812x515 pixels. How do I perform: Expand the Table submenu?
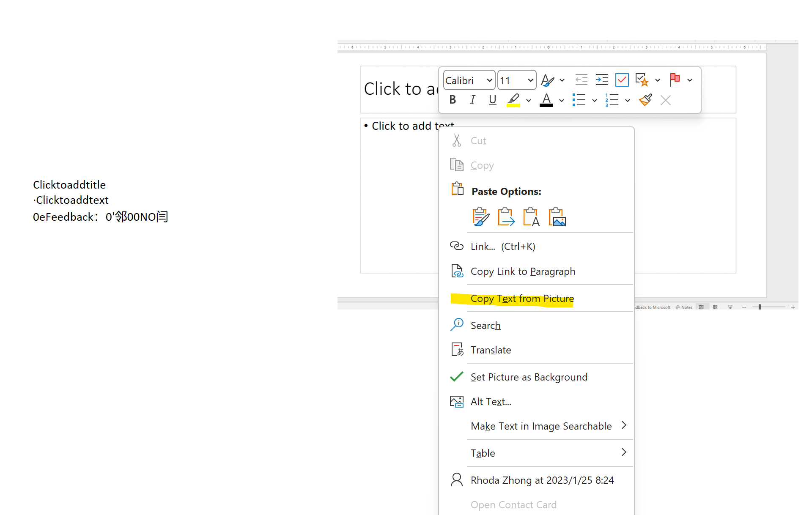tap(536, 453)
